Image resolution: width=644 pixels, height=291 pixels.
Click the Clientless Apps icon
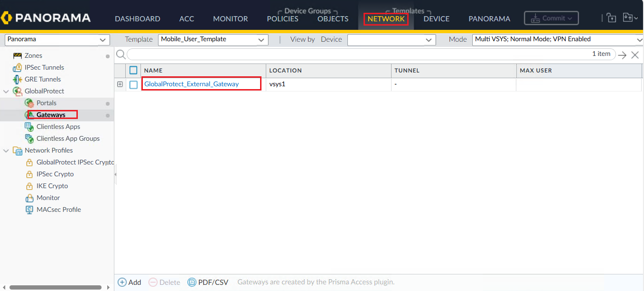(x=29, y=127)
